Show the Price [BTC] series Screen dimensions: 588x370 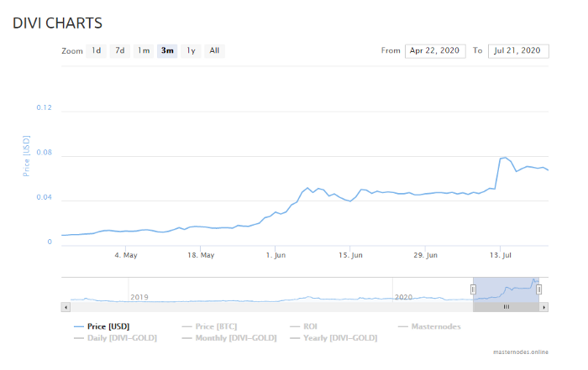click(x=209, y=326)
